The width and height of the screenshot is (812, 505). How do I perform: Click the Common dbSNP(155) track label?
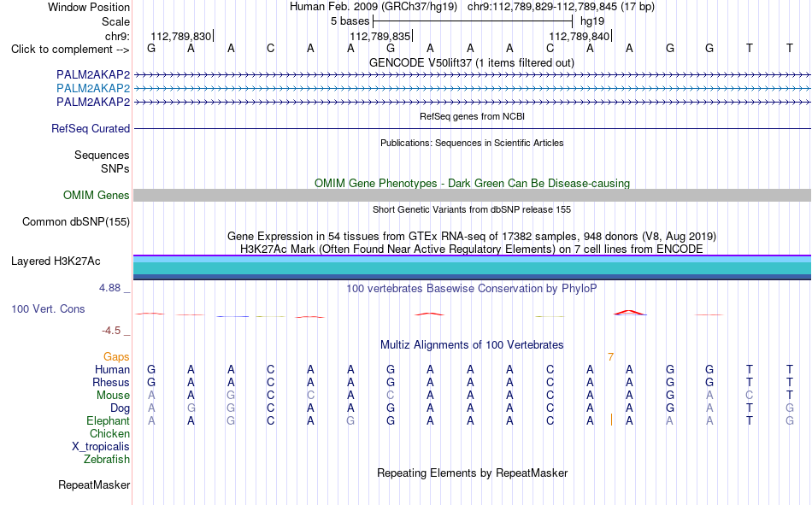coord(76,221)
